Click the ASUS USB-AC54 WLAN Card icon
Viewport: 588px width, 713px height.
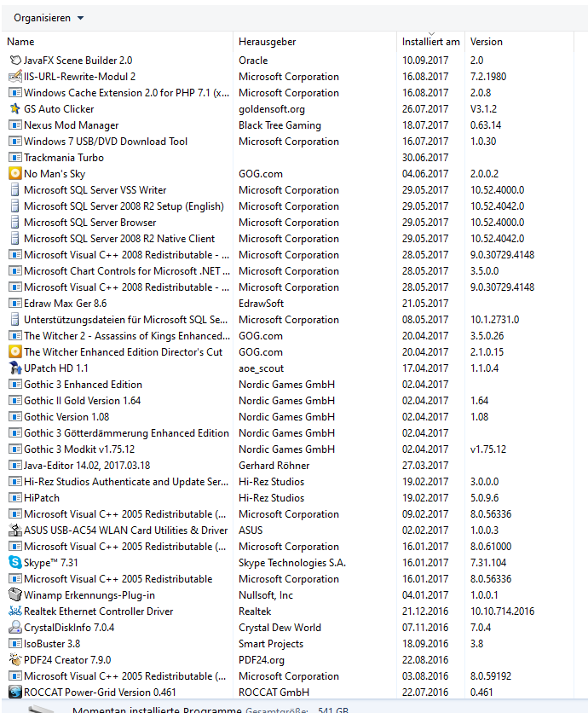pos(15,530)
